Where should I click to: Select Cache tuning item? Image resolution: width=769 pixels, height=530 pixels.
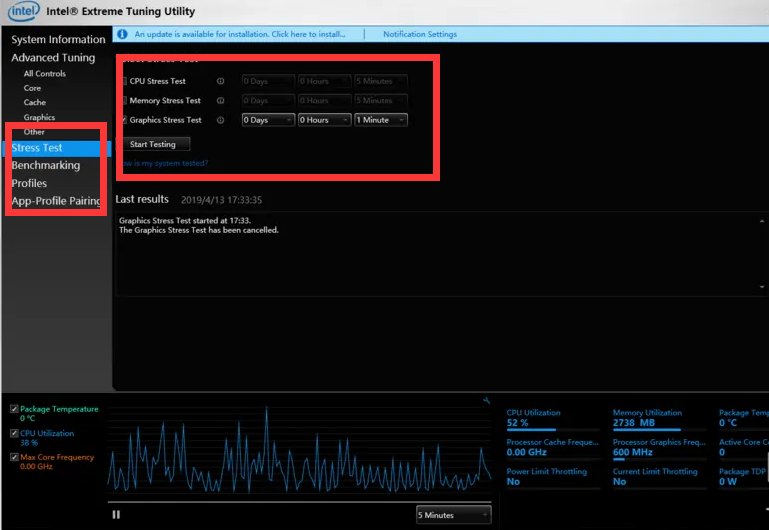34,102
